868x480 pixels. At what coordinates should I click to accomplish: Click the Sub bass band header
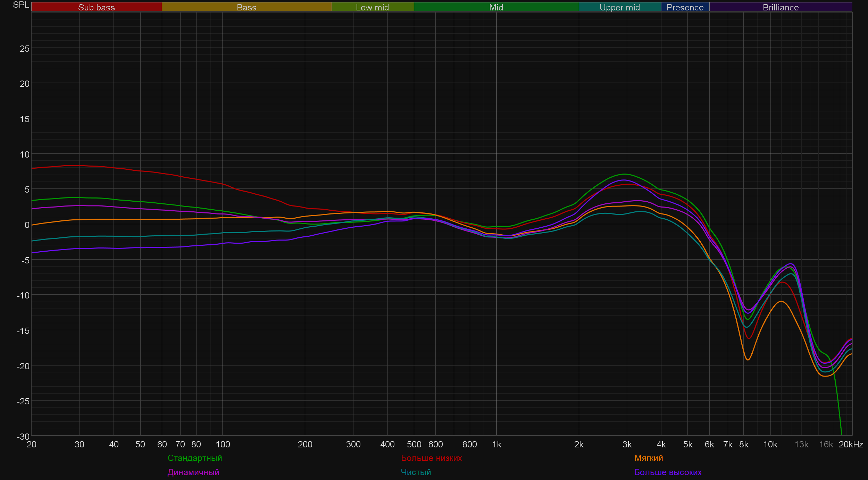[x=96, y=7]
